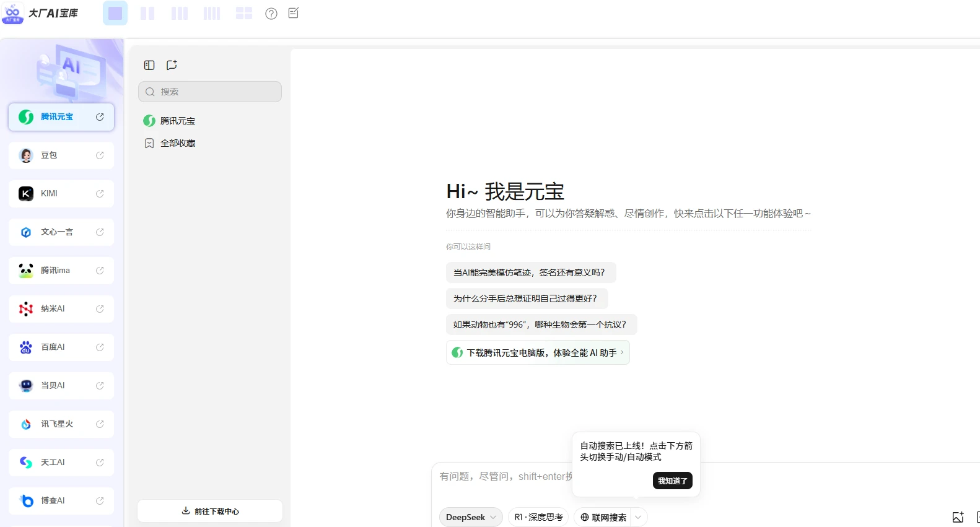Select 腾讯元宝 in the AI sidebar
Image resolution: width=980 pixels, height=527 pixels.
(x=61, y=117)
